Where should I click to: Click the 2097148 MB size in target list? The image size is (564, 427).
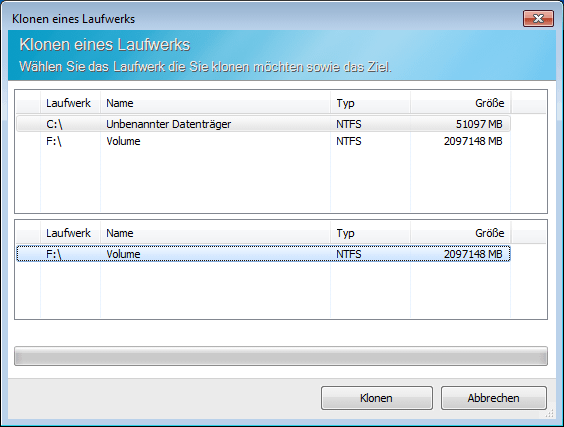coord(473,254)
